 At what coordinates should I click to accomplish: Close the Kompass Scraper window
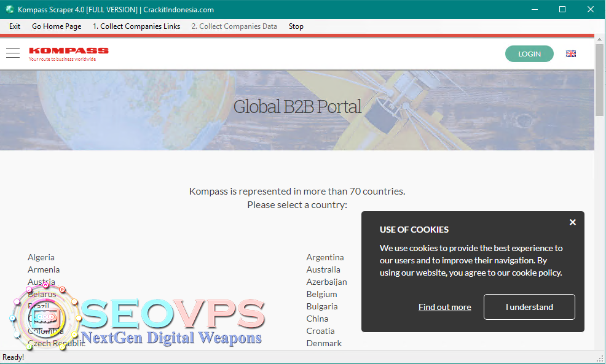591,9
